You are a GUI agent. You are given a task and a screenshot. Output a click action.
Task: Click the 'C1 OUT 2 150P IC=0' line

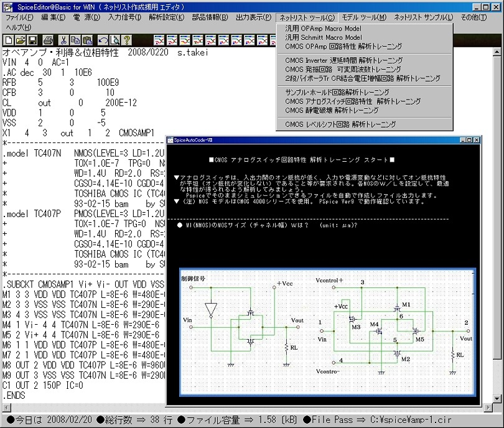tap(43, 385)
